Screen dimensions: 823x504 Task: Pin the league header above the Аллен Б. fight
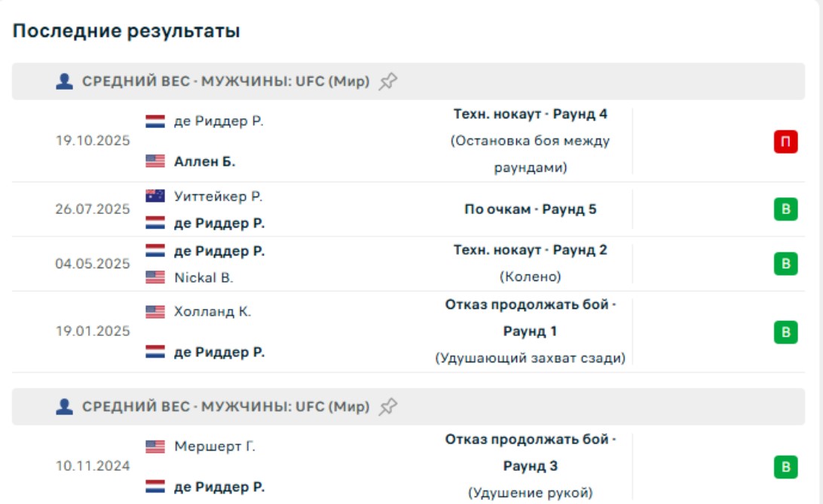click(387, 81)
